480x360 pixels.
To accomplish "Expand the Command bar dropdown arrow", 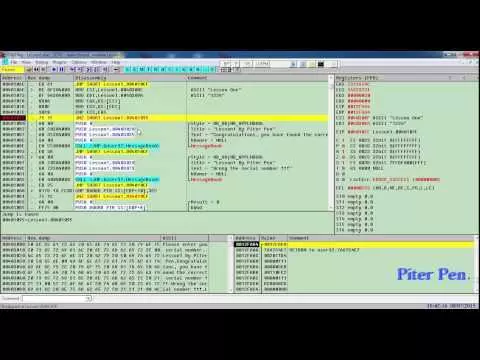I will pyautogui.click(x=89, y=298).
